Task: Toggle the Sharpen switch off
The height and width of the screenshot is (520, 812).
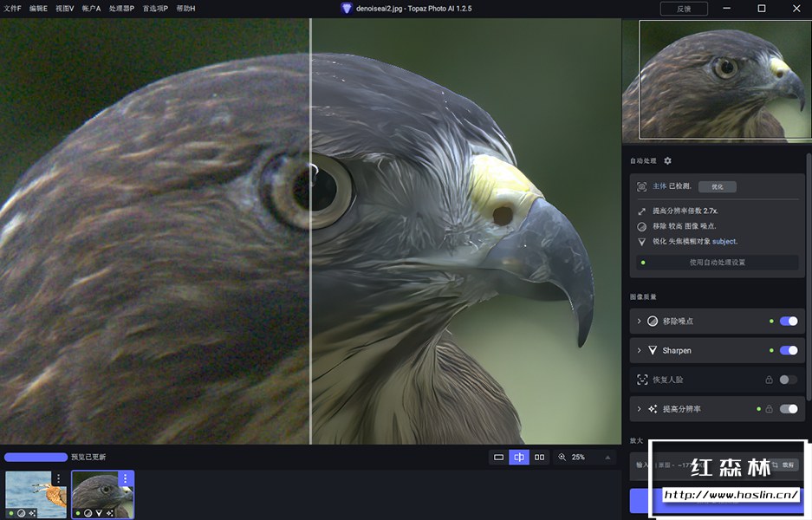Action: 789,350
